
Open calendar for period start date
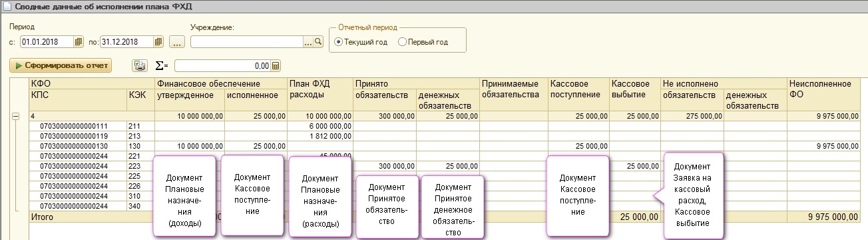point(79,42)
